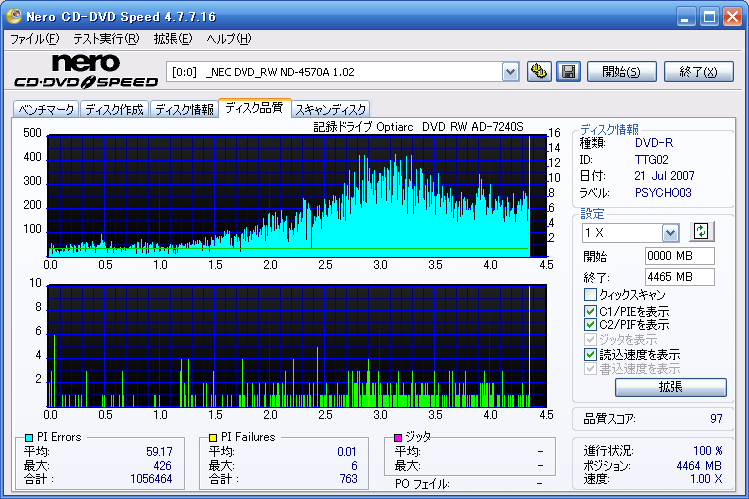Viewport: 749px width, 499px height.
Task: Click the 終了 field showing 4465 MB
Action: pyautogui.click(x=679, y=277)
